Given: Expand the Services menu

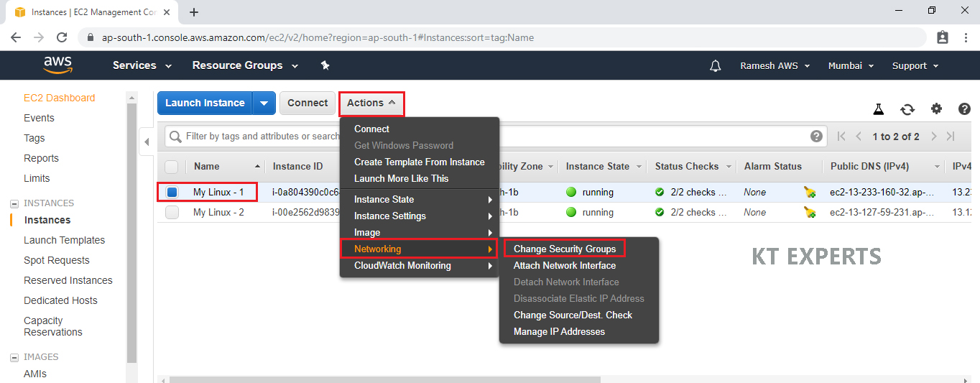Looking at the screenshot, I should tap(142, 65).
